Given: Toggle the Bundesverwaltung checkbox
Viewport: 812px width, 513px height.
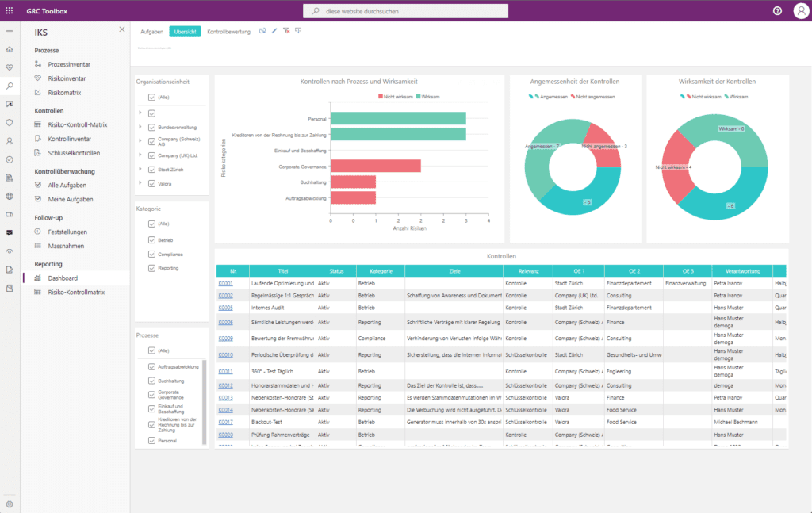Looking at the screenshot, I should pyautogui.click(x=151, y=128).
